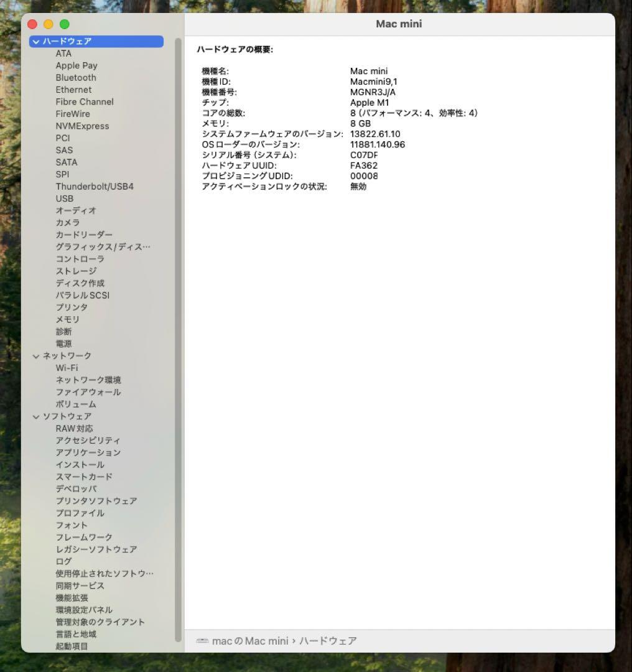Select プリンタ in hardware list
This screenshot has height=672, width=632.
(x=72, y=307)
